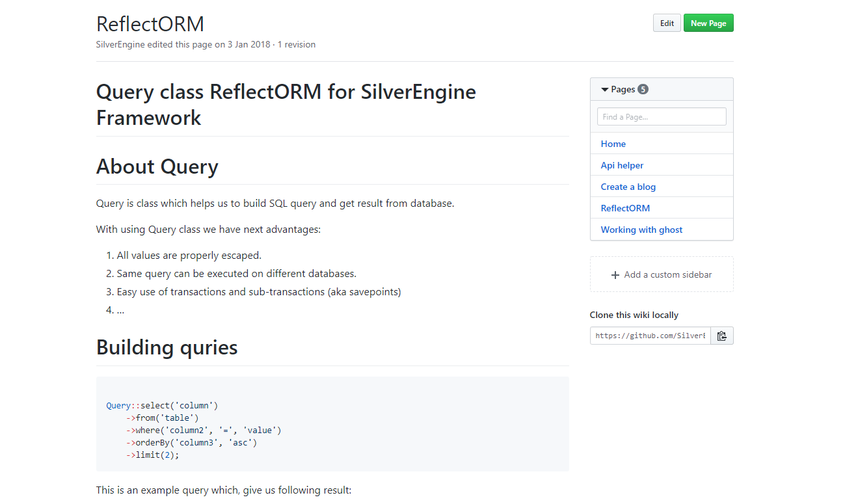Add a custom sidebar
The height and width of the screenshot is (504, 858).
tap(662, 274)
